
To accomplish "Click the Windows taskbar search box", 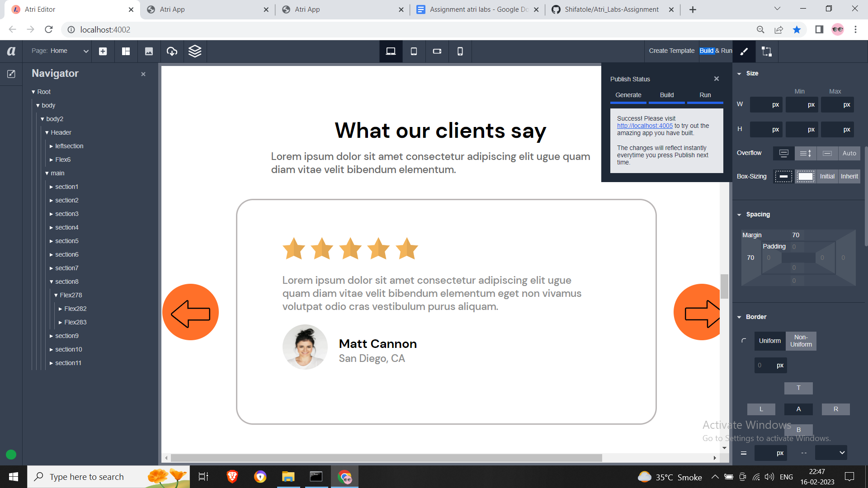I will click(x=87, y=477).
